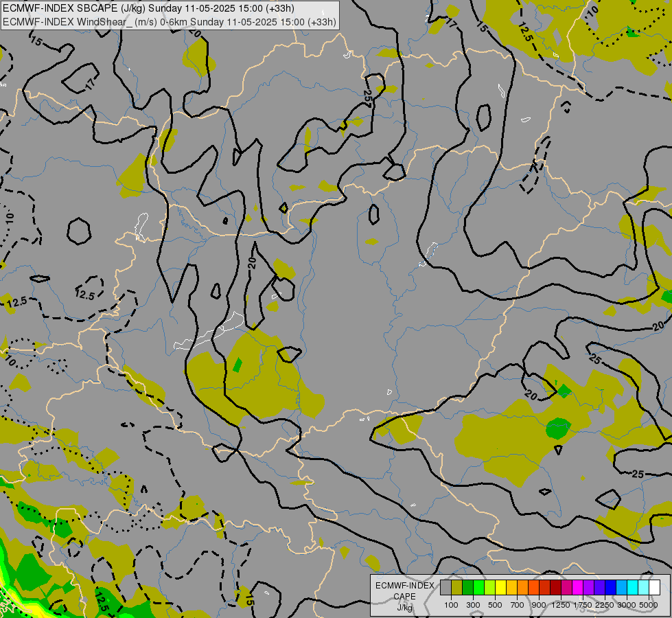Click the "900" legend scale value

539,605
